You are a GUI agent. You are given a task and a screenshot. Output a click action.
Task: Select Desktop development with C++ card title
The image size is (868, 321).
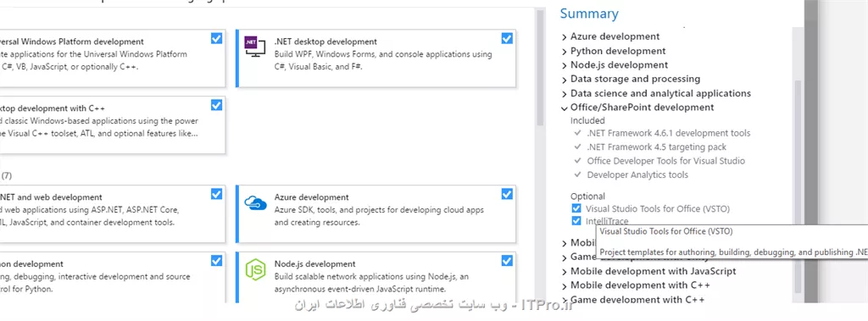53,108
